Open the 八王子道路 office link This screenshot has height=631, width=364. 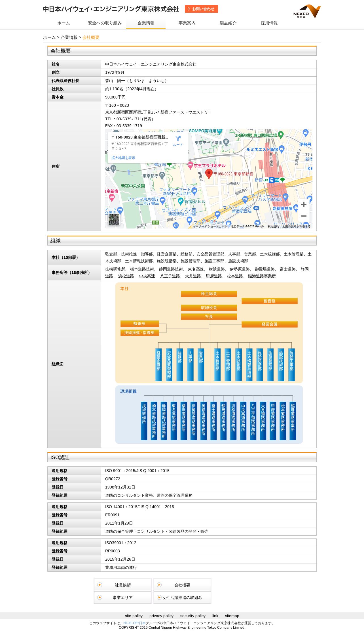(170, 276)
